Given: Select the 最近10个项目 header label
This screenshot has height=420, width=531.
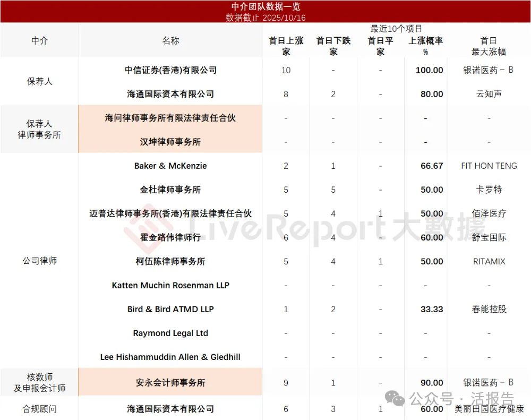Looking at the screenshot, I should coord(396,29).
